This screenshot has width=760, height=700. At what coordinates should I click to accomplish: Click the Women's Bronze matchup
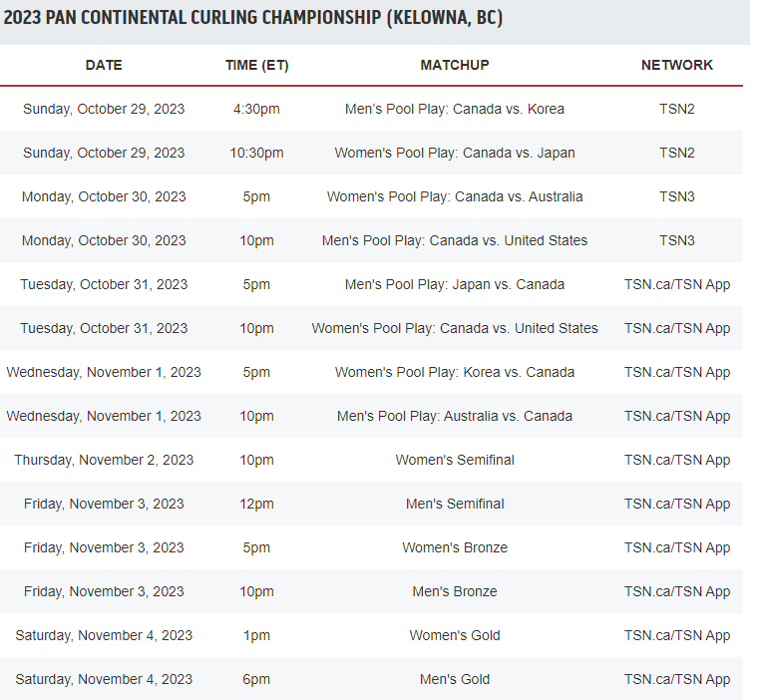(x=455, y=547)
